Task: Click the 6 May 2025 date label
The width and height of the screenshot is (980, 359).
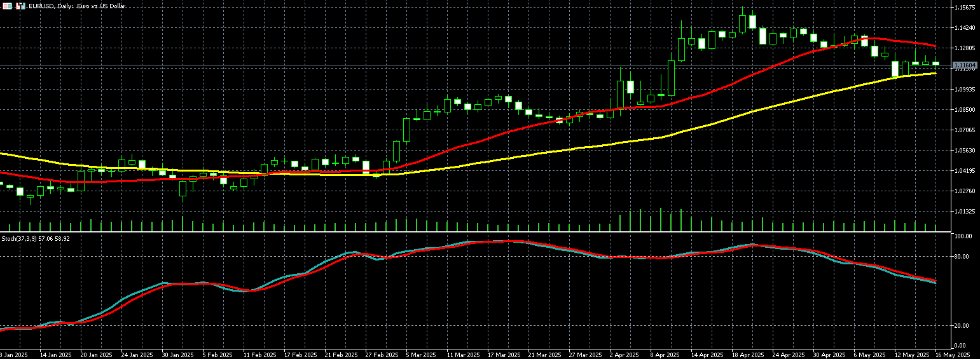Action: pyautogui.click(x=870, y=355)
